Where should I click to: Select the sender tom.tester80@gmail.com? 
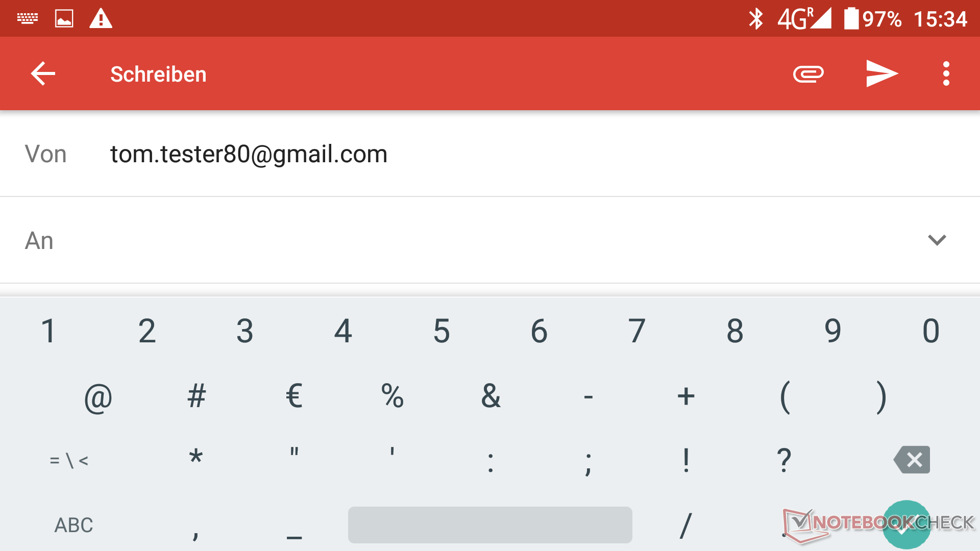[249, 154]
